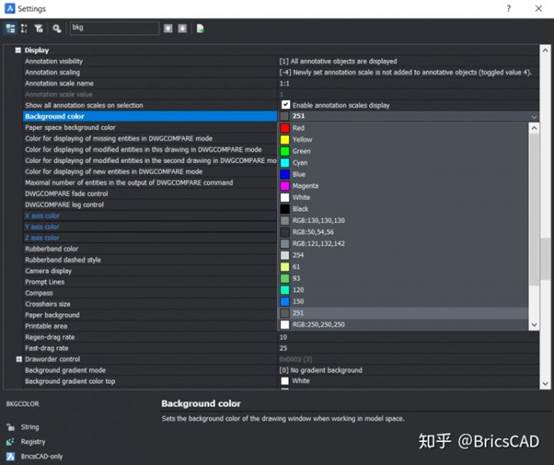Click the categorized view toolbar icon
Screen dimensions: 554x465
(x=10, y=28)
